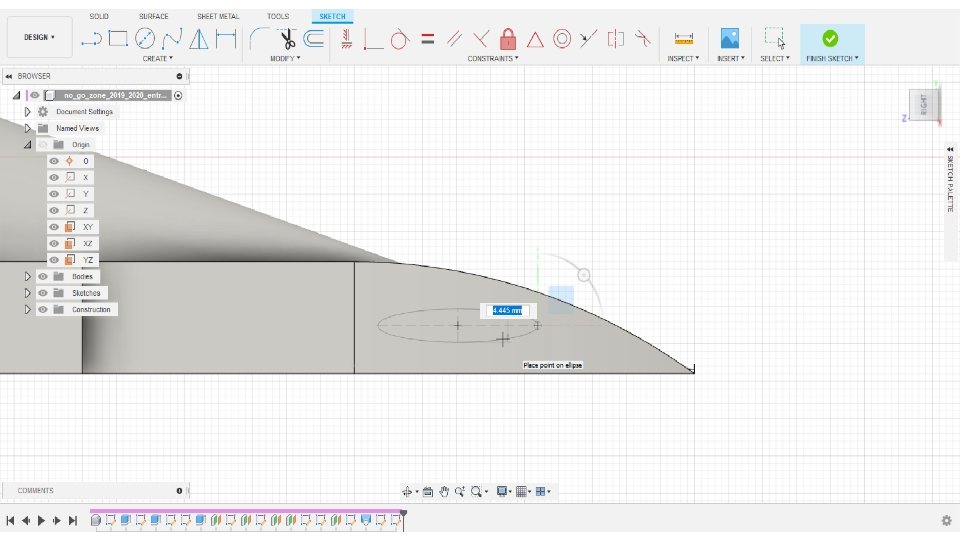Choose the Equal constraint icon
960x540 pixels.
click(x=427, y=39)
